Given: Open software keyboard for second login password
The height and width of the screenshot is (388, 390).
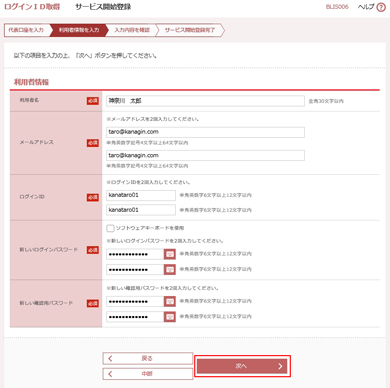Looking at the screenshot, I should (x=170, y=269).
